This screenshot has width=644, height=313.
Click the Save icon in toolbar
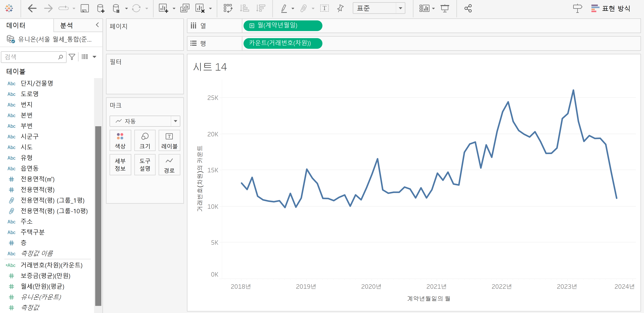click(84, 8)
